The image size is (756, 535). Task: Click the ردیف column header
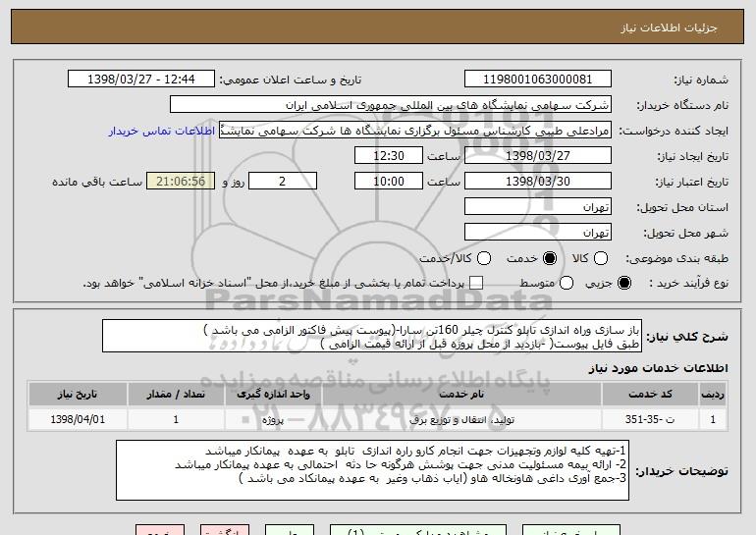point(713,395)
